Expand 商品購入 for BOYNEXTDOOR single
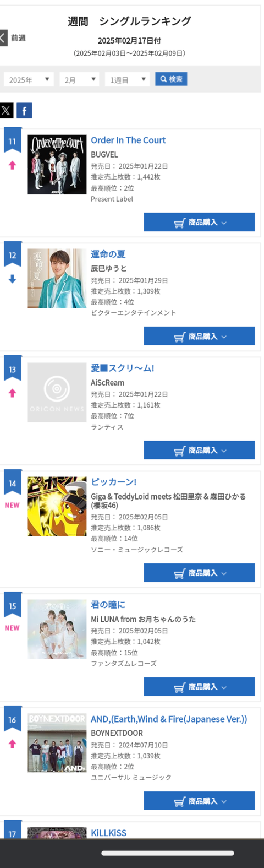This screenshot has height=868, width=264. coord(199,801)
